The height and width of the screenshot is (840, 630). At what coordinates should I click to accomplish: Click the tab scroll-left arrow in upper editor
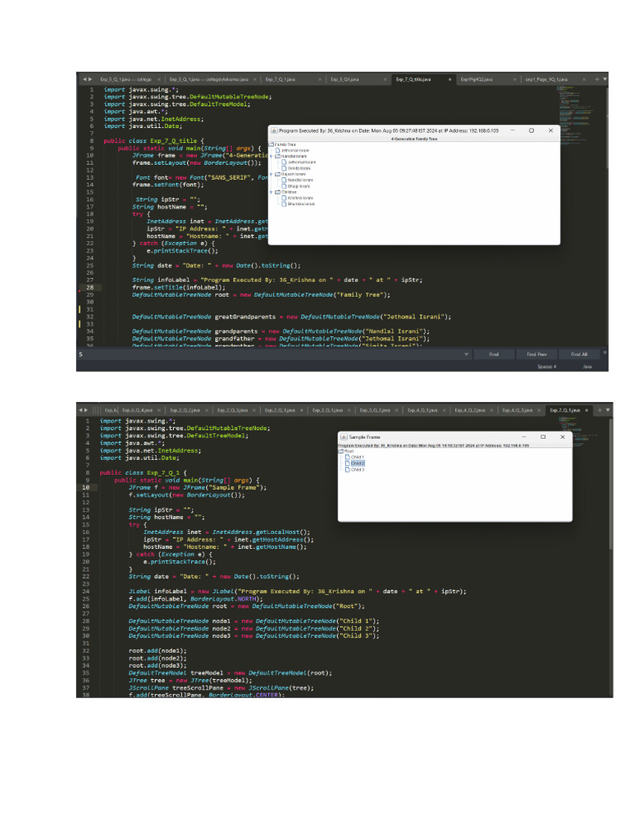pyautogui.click(x=84, y=80)
